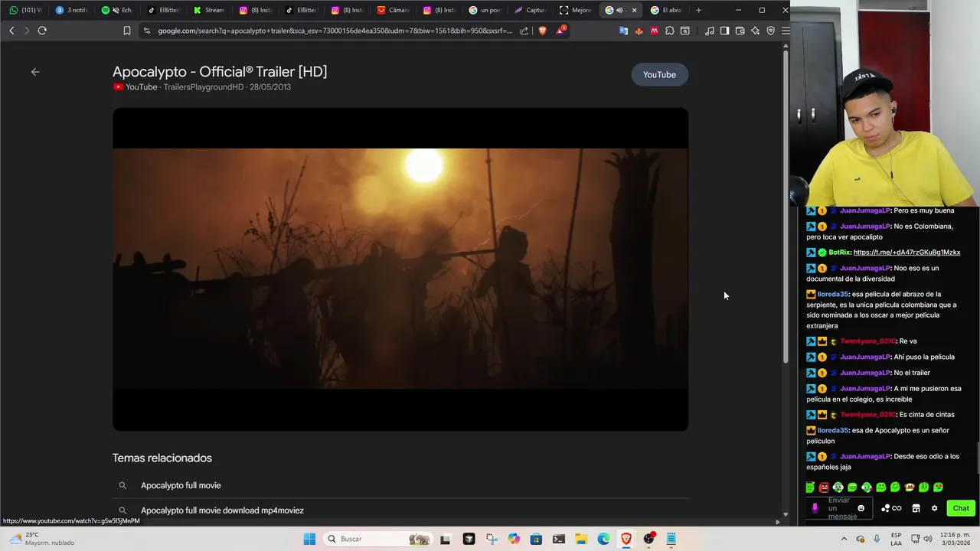Open Microsoft Store from the taskbar

click(536, 539)
